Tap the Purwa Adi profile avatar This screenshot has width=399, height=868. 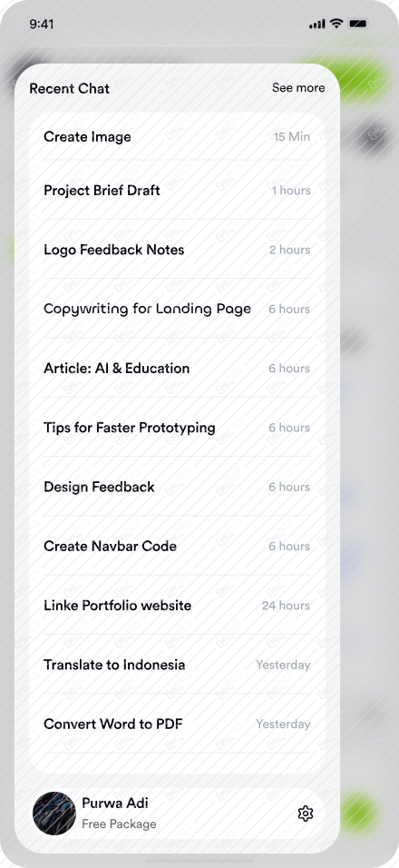pos(54,814)
